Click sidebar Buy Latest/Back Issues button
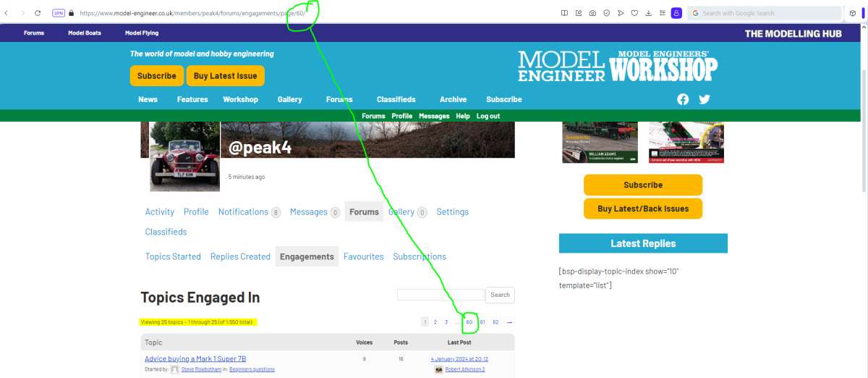Screen dimensions: 868x378 (643, 209)
